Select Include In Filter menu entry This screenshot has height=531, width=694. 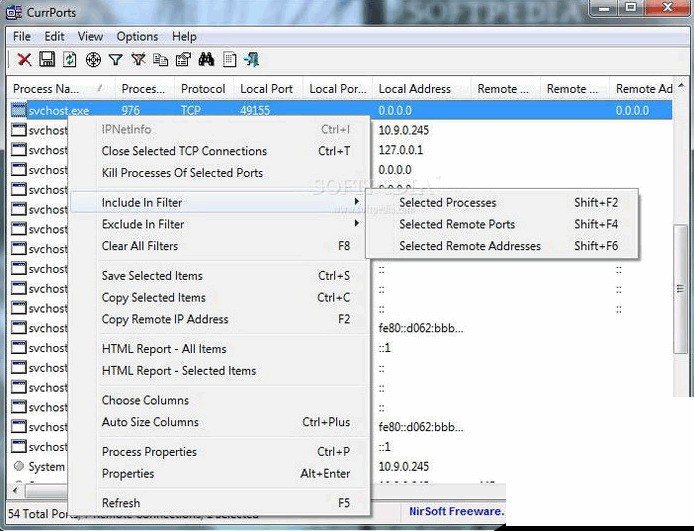220,202
